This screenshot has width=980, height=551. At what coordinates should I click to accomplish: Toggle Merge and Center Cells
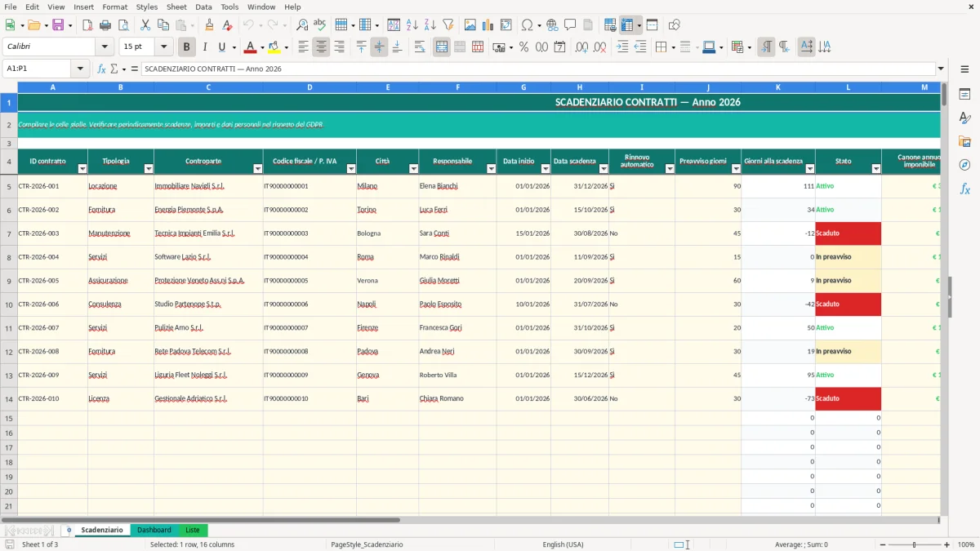point(442,47)
